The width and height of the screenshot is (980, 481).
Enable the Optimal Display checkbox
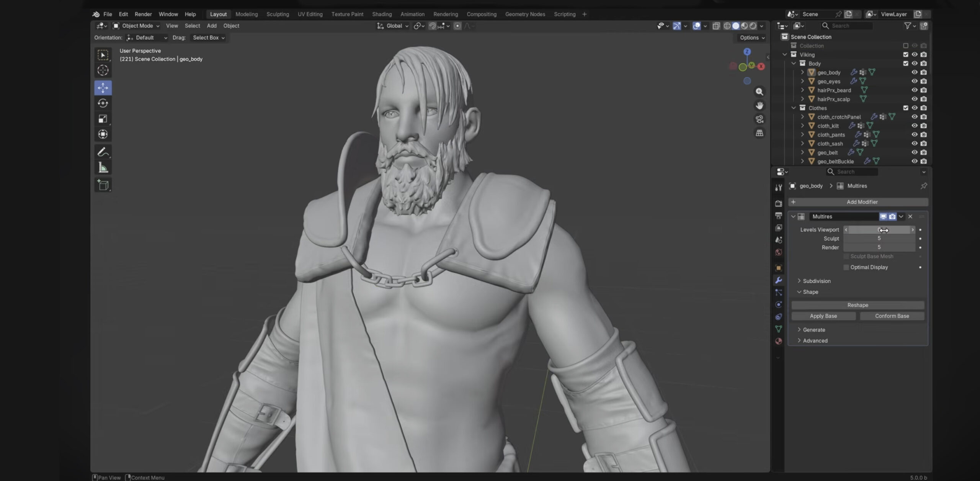[x=846, y=267]
